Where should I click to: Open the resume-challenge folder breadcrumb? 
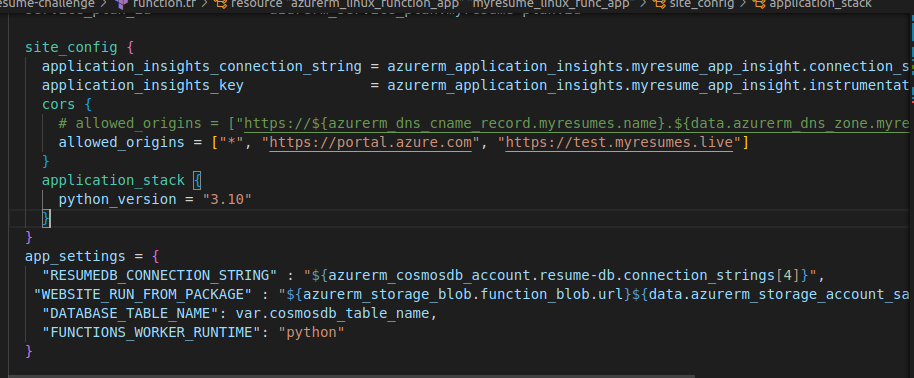[x=47, y=4]
